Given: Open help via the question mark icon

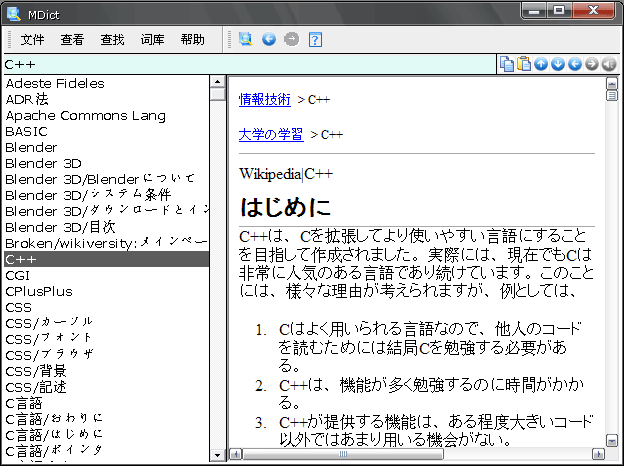Looking at the screenshot, I should click(x=315, y=40).
